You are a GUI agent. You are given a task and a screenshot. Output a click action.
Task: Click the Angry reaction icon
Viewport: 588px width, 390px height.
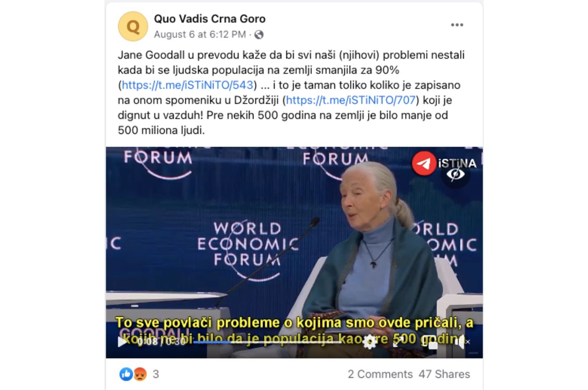(140, 374)
